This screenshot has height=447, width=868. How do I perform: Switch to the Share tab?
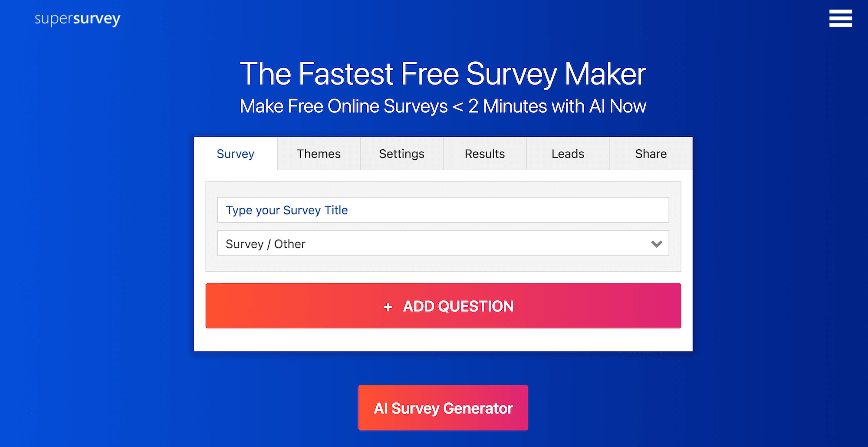(651, 154)
